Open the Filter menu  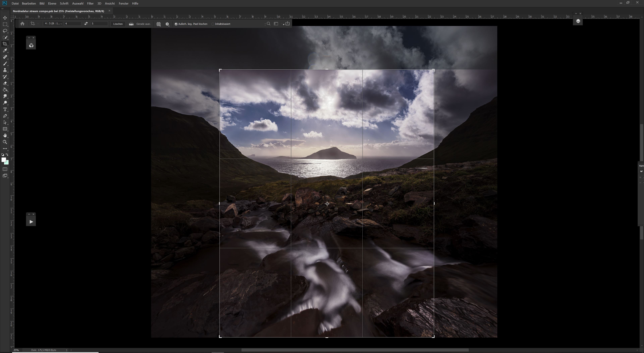pos(90,3)
